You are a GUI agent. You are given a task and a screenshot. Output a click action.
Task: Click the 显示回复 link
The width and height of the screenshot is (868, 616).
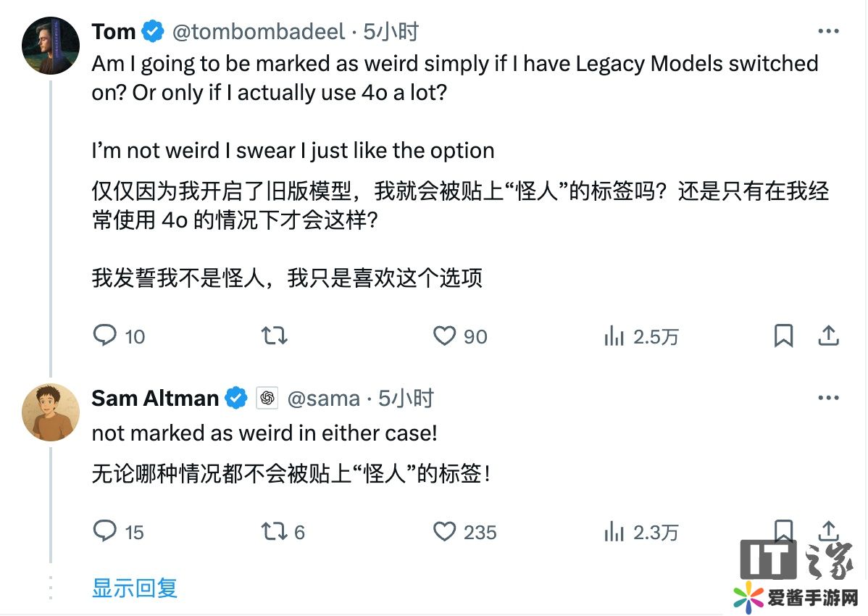click(x=135, y=588)
